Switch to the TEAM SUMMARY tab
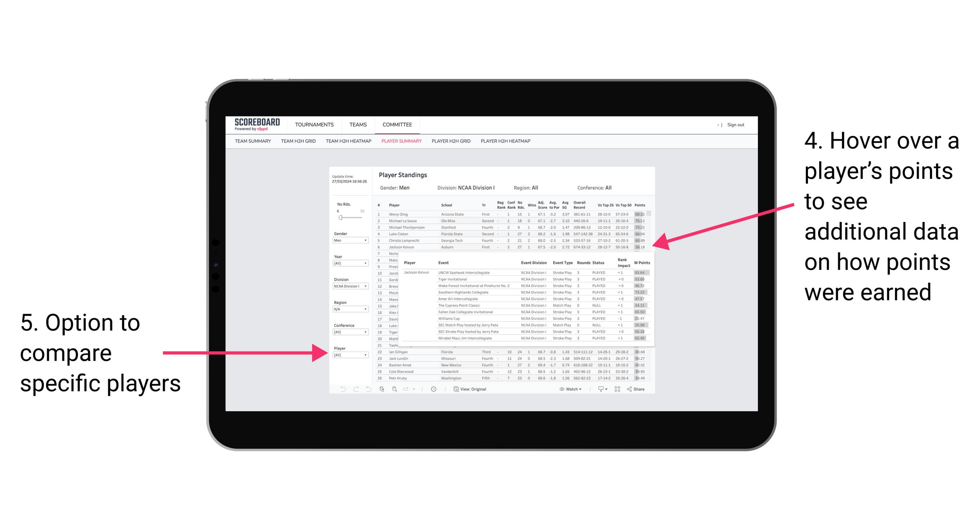The width and height of the screenshot is (980, 527). (256, 142)
